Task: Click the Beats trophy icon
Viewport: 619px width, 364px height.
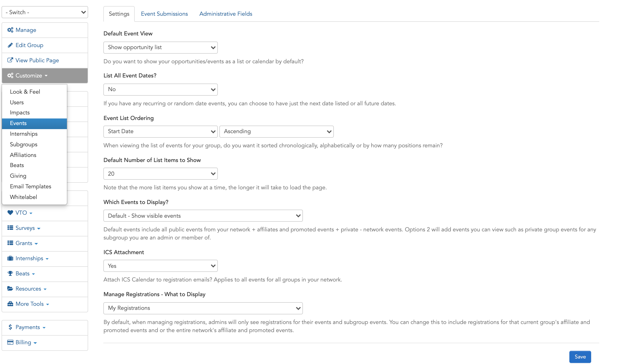Action: [x=10, y=273]
